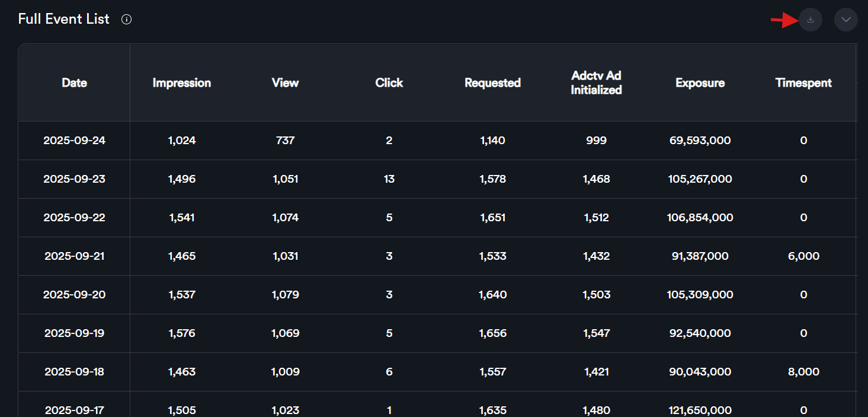Select the 2025-09-24 date row
Viewport: 868px width, 417px height.
tap(74, 141)
